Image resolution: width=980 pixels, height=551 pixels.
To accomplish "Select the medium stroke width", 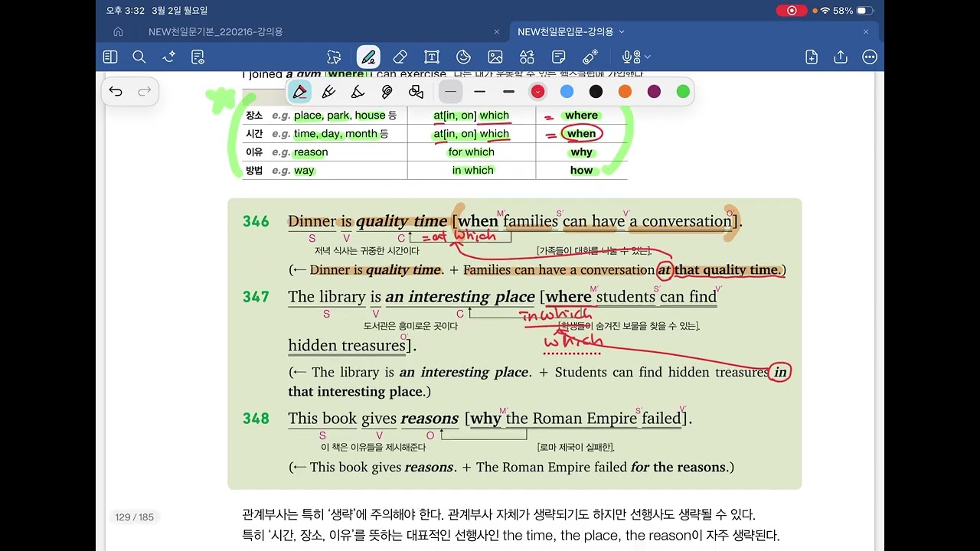I will (479, 92).
